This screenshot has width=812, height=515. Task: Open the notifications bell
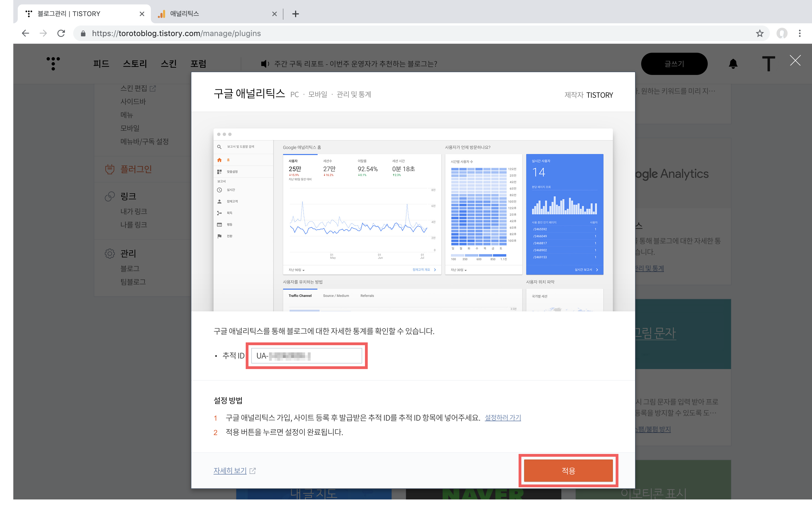pyautogui.click(x=733, y=64)
